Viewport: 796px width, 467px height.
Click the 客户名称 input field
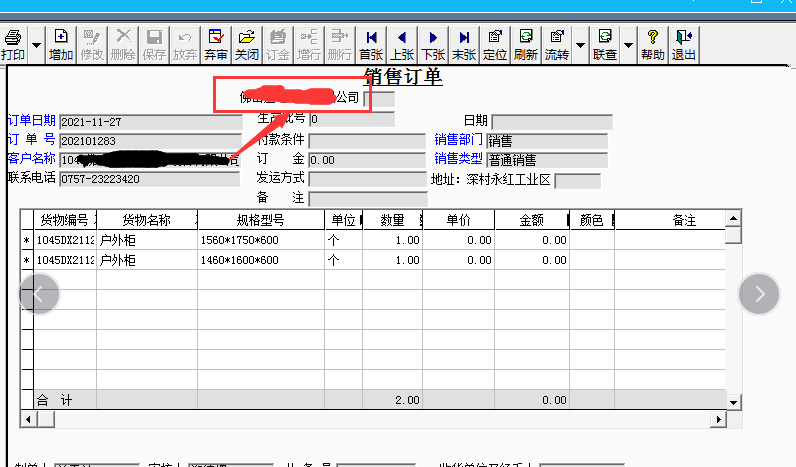(150, 160)
